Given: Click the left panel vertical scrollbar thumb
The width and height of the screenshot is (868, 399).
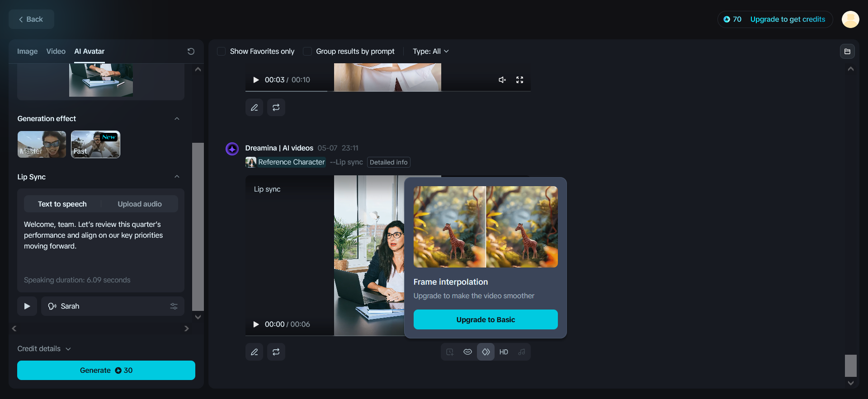Looking at the screenshot, I should pos(198,227).
